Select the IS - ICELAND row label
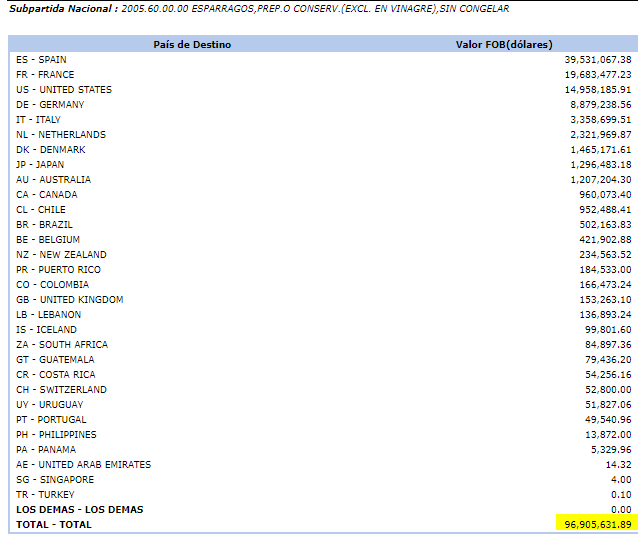The width and height of the screenshot is (638, 535). [x=46, y=330]
